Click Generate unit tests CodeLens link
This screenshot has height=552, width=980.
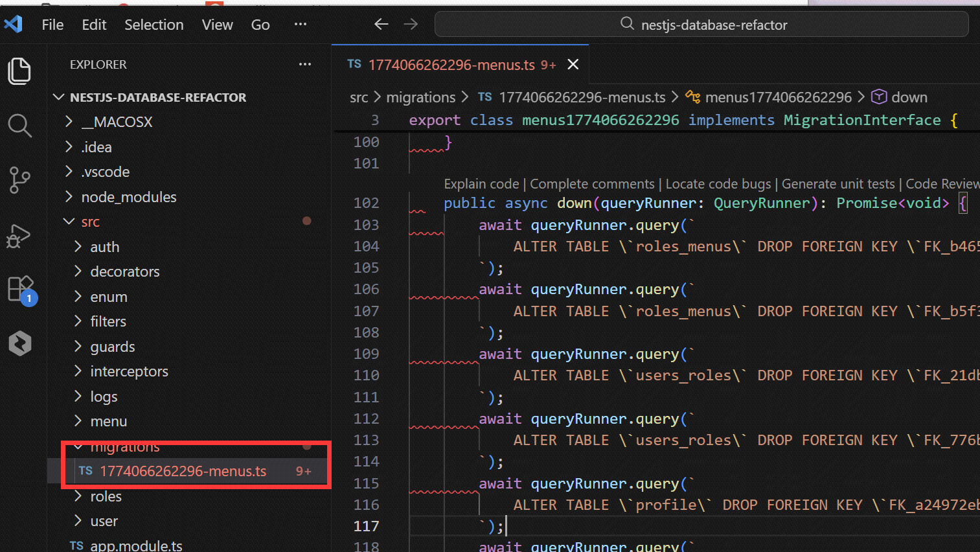[838, 184]
